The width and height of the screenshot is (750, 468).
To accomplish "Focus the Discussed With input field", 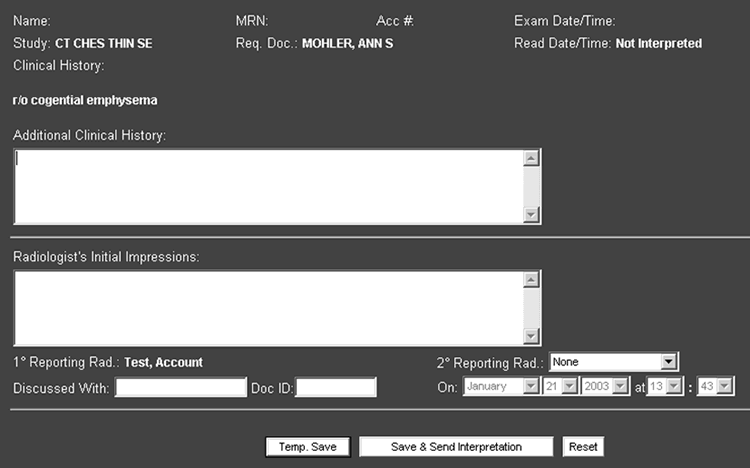I will (x=180, y=388).
